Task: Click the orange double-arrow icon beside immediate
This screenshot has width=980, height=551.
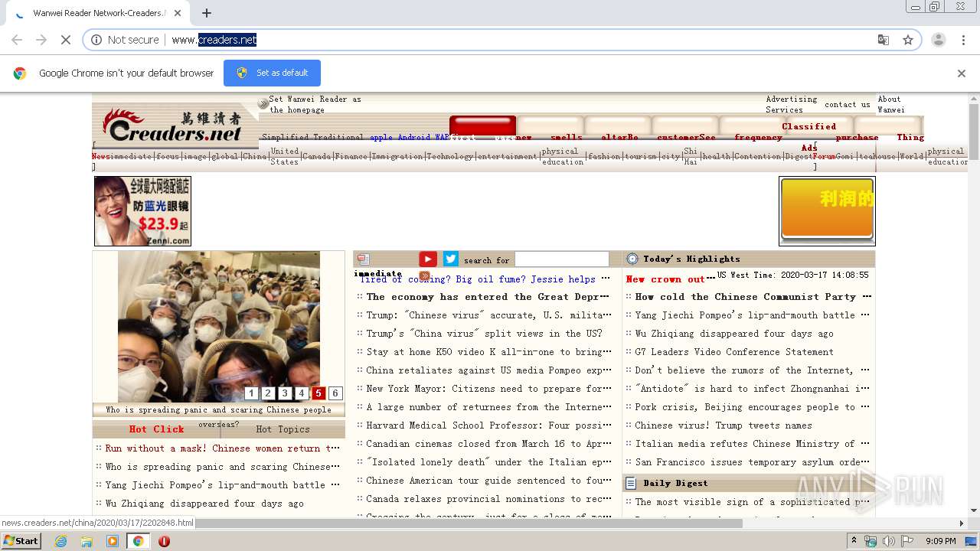Action: point(424,275)
